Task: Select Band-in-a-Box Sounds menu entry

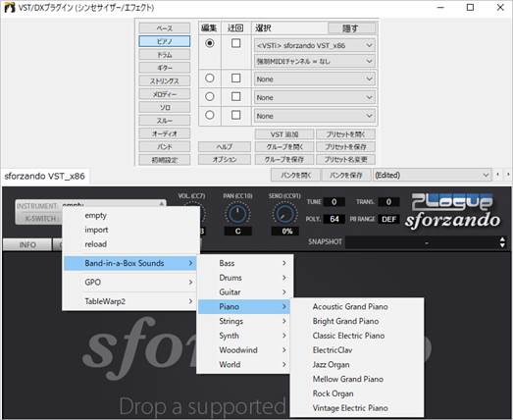Action: pyautogui.click(x=129, y=263)
